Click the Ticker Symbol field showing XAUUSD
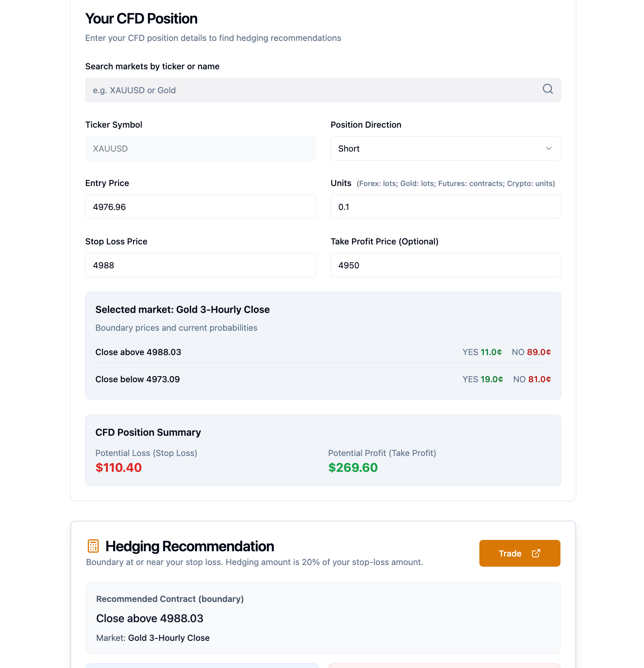Image resolution: width=644 pixels, height=668 pixels. 200,148
